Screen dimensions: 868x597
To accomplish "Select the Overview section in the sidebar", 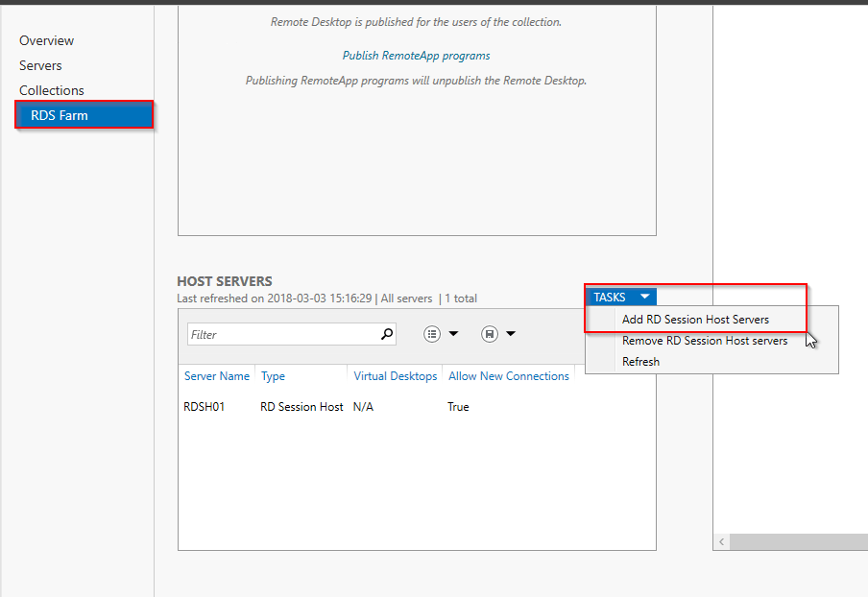I will click(x=46, y=40).
